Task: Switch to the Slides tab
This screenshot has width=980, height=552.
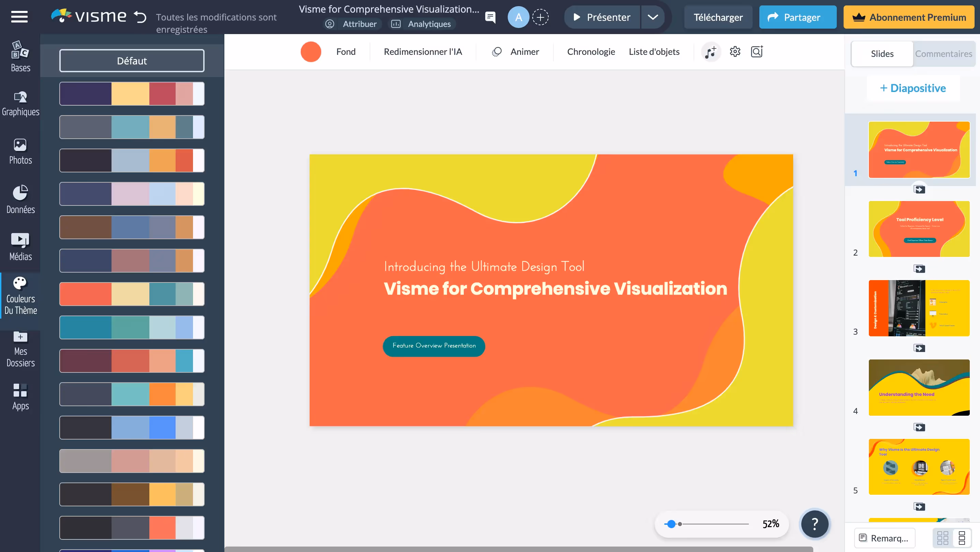Action: click(x=882, y=53)
